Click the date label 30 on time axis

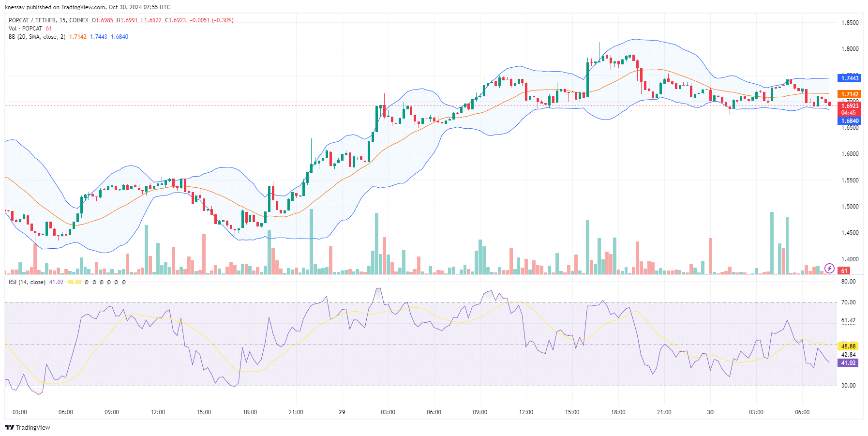(x=710, y=412)
